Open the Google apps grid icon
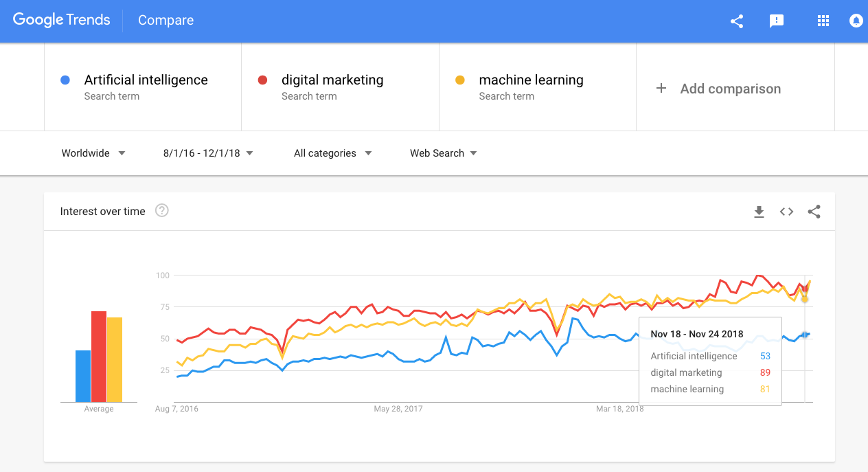Screen dimensions: 868x472 [x=823, y=21]
